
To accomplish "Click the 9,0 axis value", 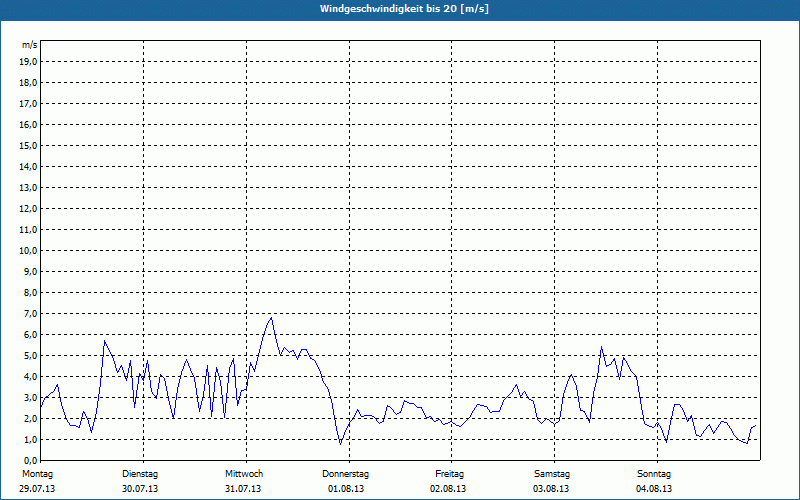I will [x=31, y=271].
